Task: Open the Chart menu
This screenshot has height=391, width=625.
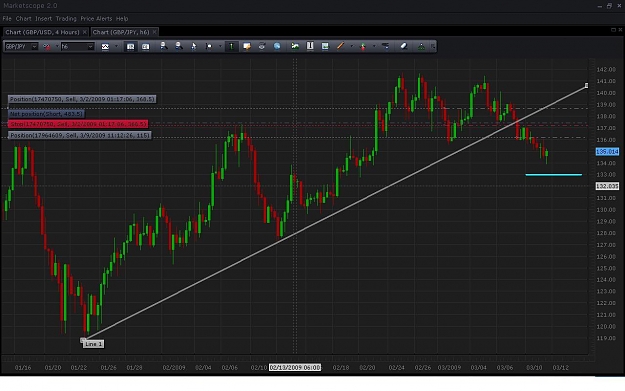Action: [x=24, y=19]
